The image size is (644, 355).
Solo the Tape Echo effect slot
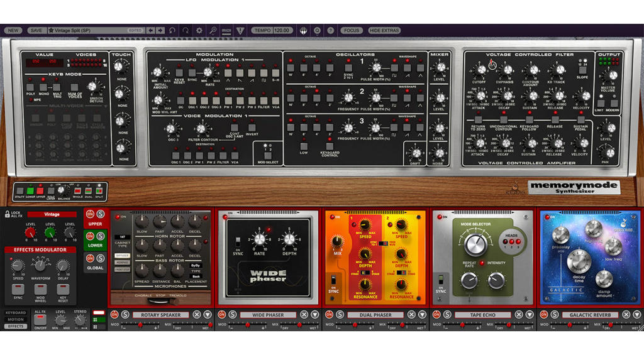[447, 315]
